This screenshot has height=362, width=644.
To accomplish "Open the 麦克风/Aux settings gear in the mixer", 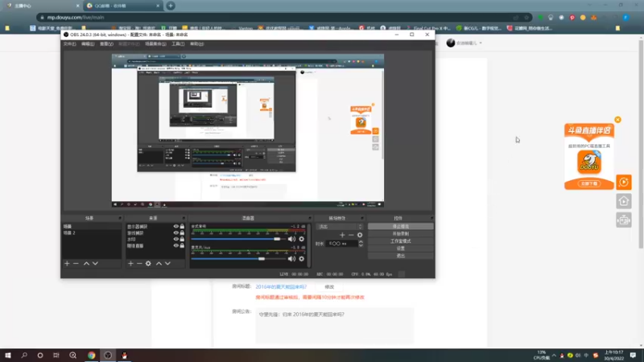I will (301, 259).
